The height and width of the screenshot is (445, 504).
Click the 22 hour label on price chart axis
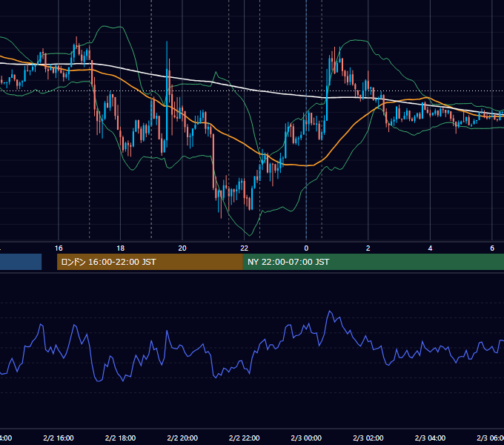[245, 248]
